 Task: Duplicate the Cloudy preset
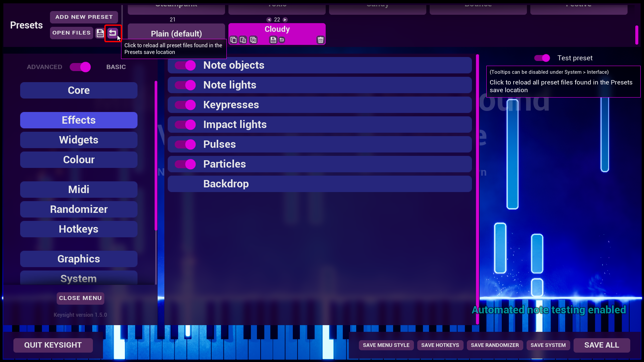(x=253, y=40)
